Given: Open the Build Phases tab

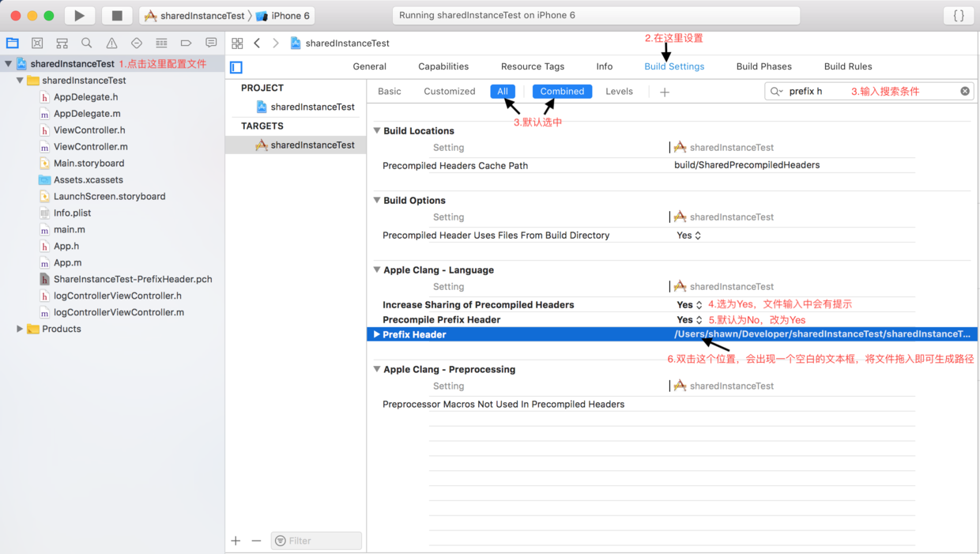Looking at the screenshot, I should pyautogui.click(x=763, y=66).
